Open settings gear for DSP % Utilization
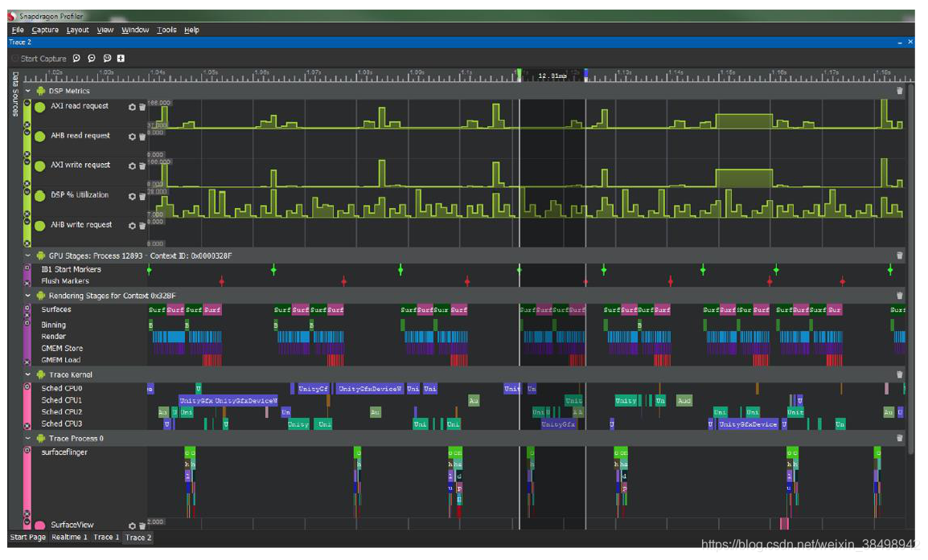 click(x=132, y=196)
